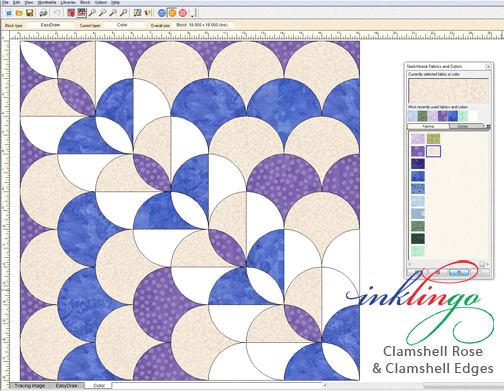Screen dimensions: 504x391
Task: Pick the purple dotted recently used fabric
Action: point(443,116)
